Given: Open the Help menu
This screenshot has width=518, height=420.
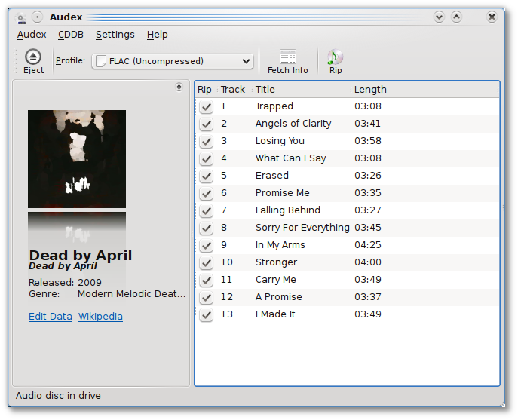Looking at the screenshot, I should click(158, 35).
